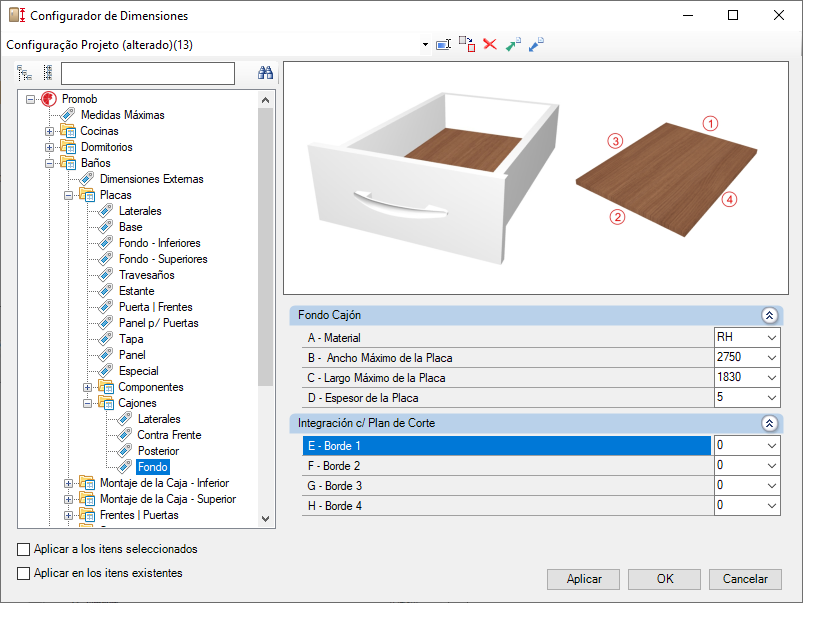Click the Placas folder icon
This screenshot has width=831, height=617.
tap(87, 195)
